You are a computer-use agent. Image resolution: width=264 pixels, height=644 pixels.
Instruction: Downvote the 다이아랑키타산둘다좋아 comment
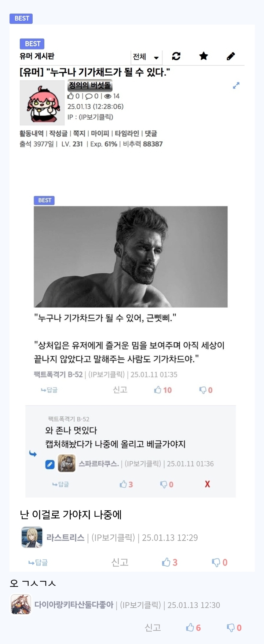click(x=234, y=627)
